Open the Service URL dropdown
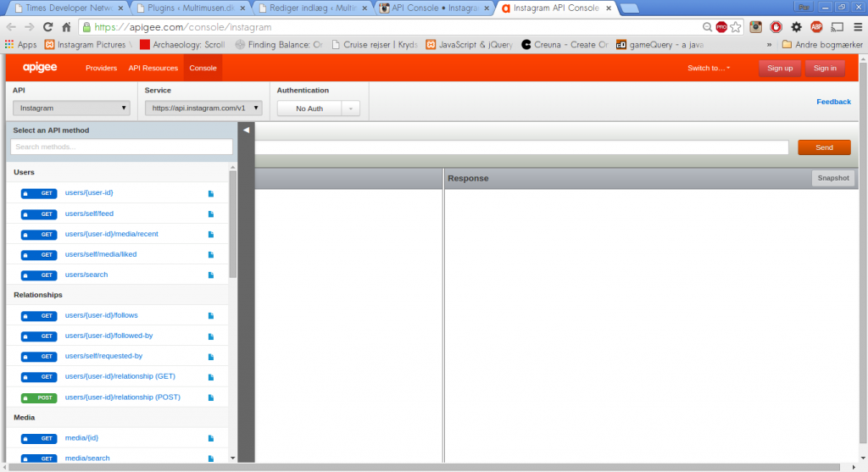The image size is (868, 472). point(203,108)
